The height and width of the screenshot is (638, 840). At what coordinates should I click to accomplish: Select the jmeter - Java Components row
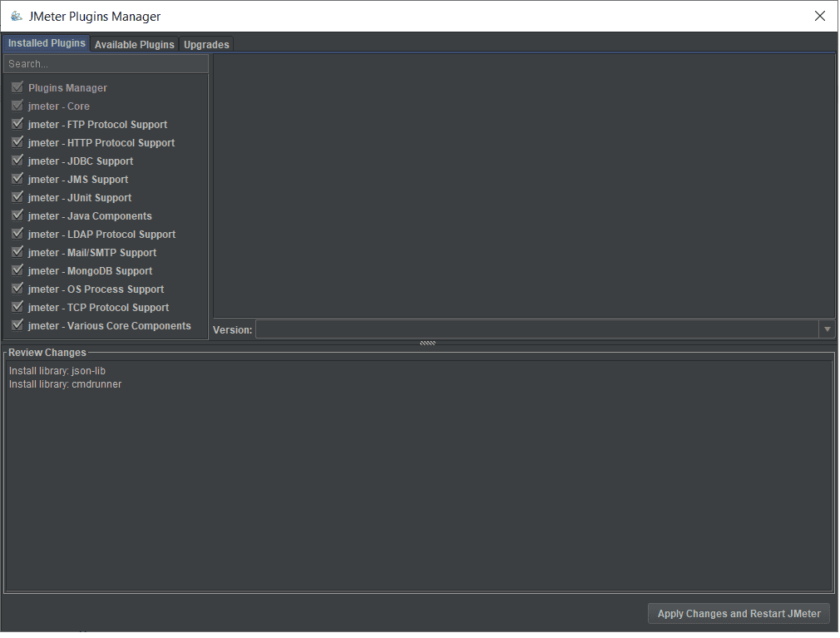(90, 216)
